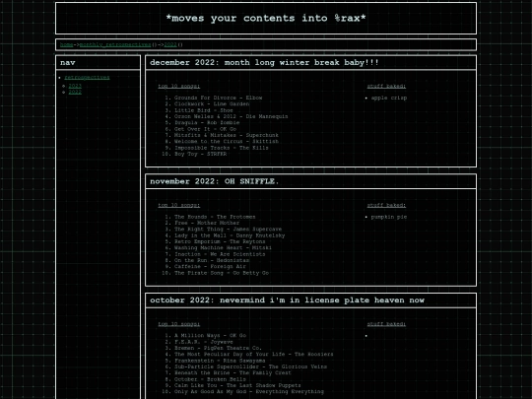
Task: Go to 2023 in nav panel
Action: 75,86
